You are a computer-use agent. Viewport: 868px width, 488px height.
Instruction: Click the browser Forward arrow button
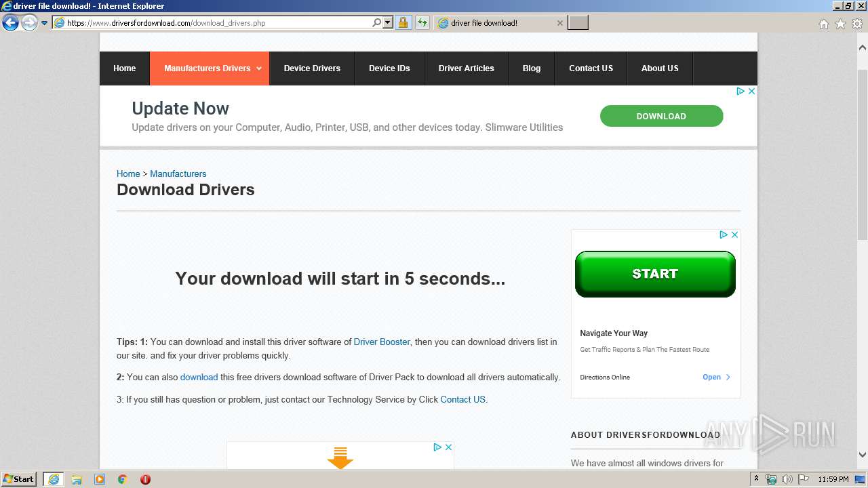pyautogui.click(x=29, y=23)
